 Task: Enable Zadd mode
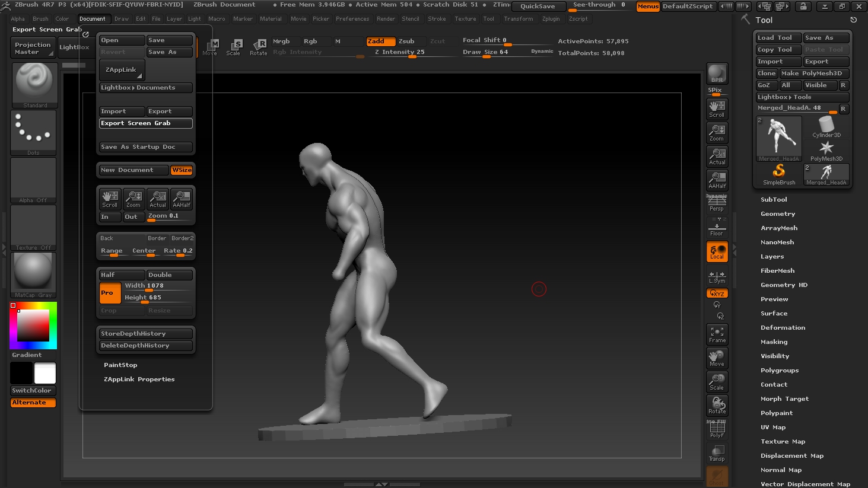[x=380, y=41]
